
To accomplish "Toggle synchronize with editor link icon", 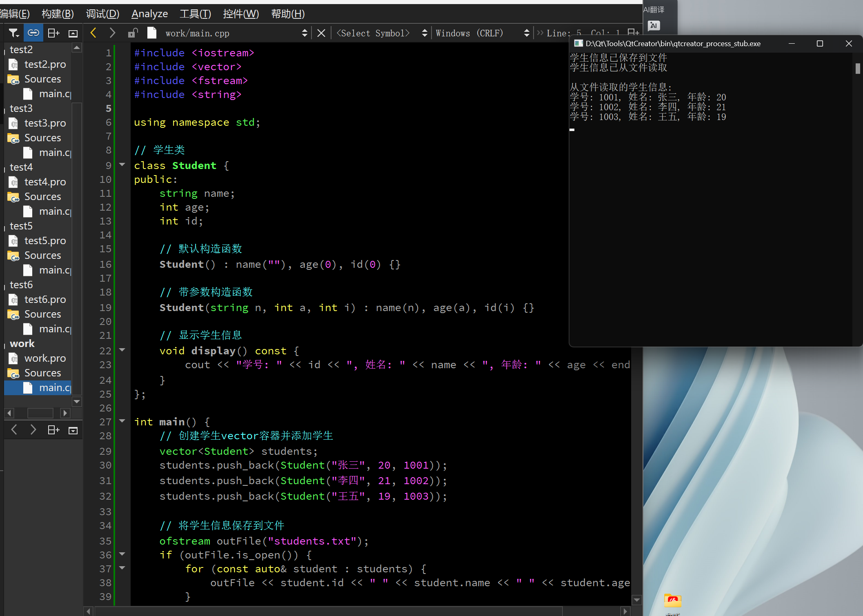I will (x=33, y=33).
